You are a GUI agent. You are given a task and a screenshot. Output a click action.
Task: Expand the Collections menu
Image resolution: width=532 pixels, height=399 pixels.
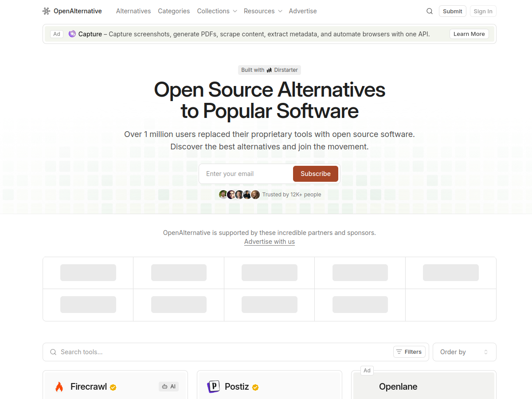pyautogui.click(x=217, y=11)
